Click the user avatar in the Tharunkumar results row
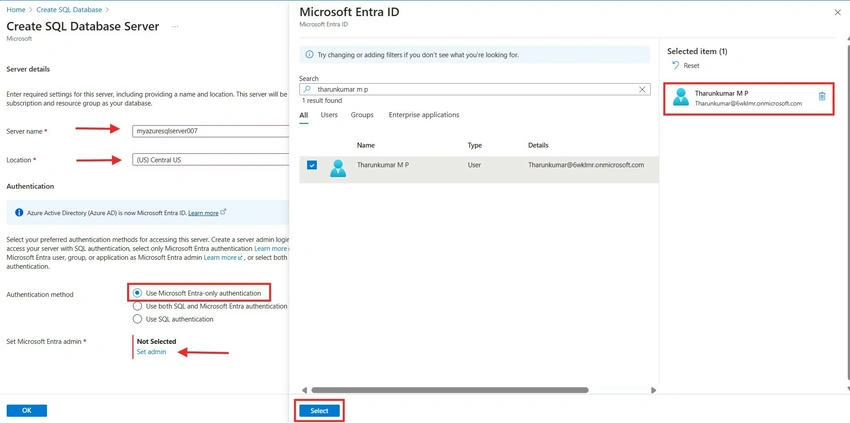Screen dimensions: 850x423 coord(338,169)
